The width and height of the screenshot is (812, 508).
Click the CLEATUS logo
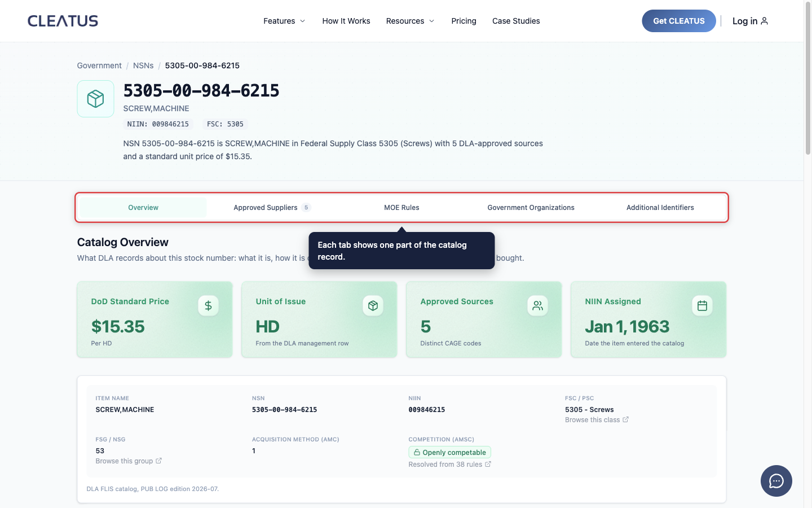click(x=63, y=21)
